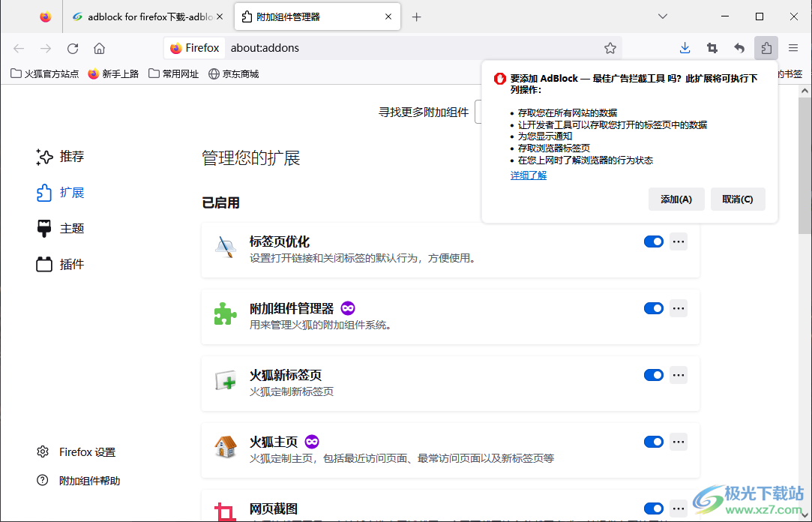
Task: Select 主题 in the sidebar
Action: coord(60,228)
